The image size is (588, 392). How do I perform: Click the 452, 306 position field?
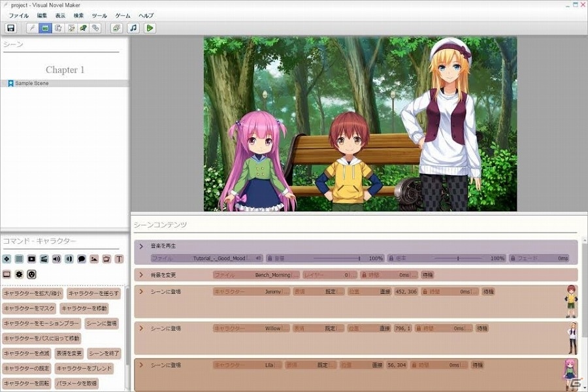(406, 291)
